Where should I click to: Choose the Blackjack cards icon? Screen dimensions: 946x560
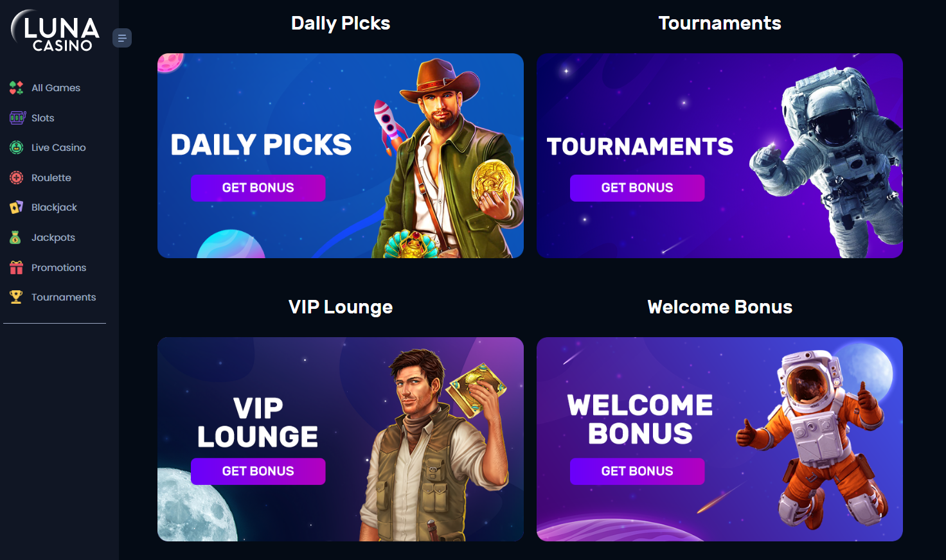(17, 207)
